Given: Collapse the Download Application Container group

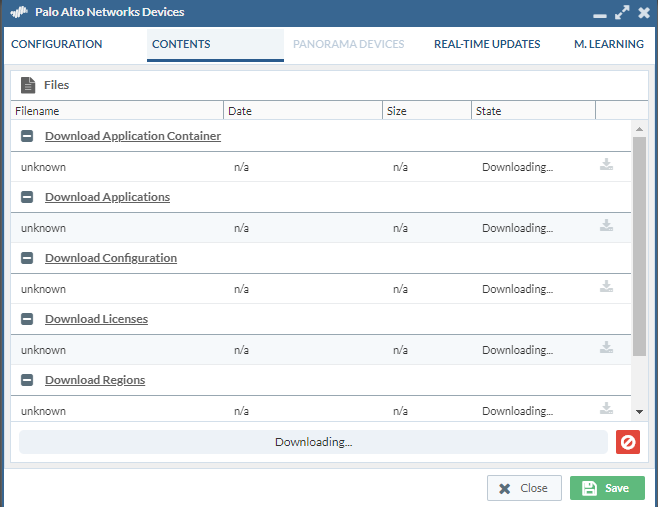Looking at the screenshot, I should click(27, 136).
